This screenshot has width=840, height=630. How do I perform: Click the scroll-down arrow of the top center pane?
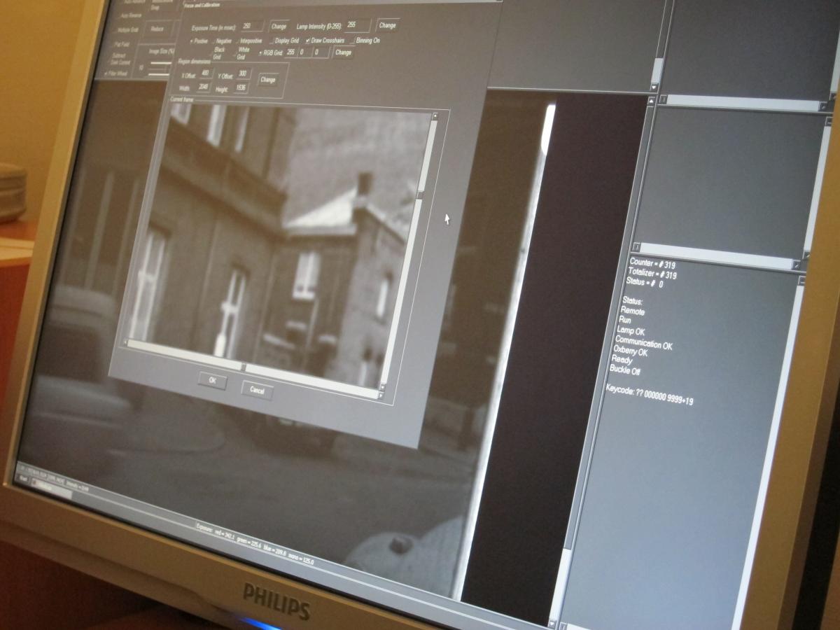[x=654, y=87]
